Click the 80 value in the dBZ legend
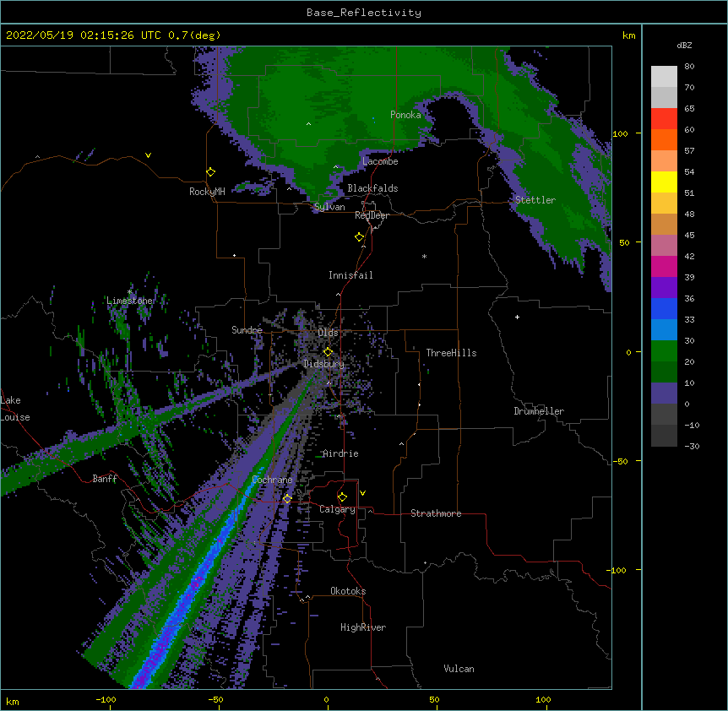Image resolution: width=728 pixels, height=711 pixels. (689, 67)
